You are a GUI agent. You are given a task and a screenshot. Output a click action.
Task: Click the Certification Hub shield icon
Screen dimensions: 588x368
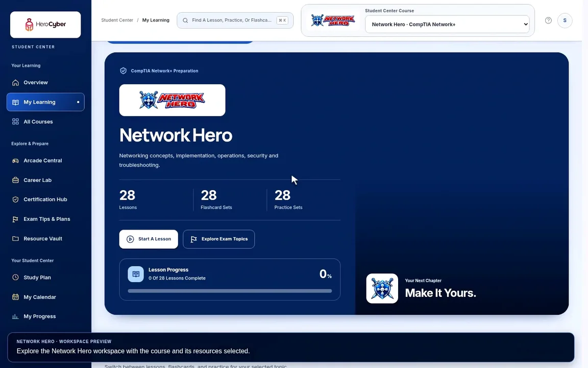pos(15,199)
